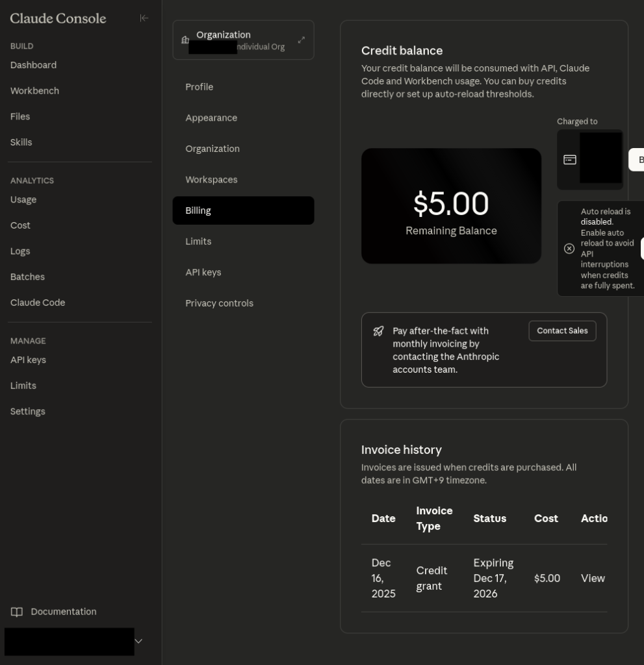This screenshot has width=644, height=665.
Task: Click the $5.00 Remaining Balance card
Action: point(451,206)
